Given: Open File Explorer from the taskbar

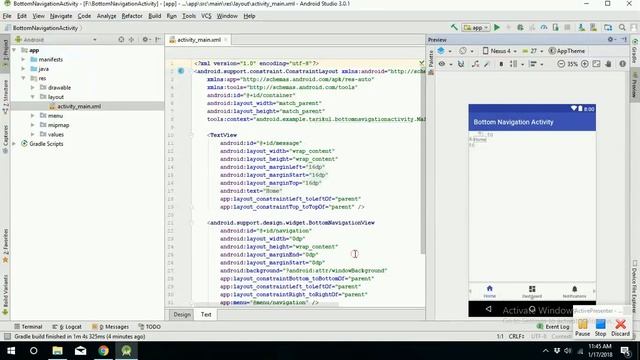Looking at the screenshot, I should click(x=57, y=351).
